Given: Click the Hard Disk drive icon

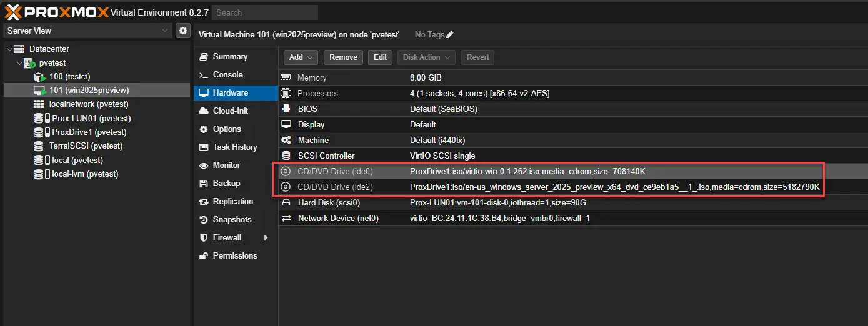Looking at the screenshot, I should [286, 202].
